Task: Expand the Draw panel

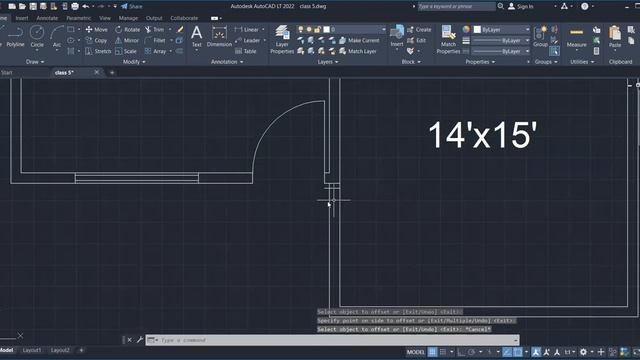Action: [x=35, y=62]
